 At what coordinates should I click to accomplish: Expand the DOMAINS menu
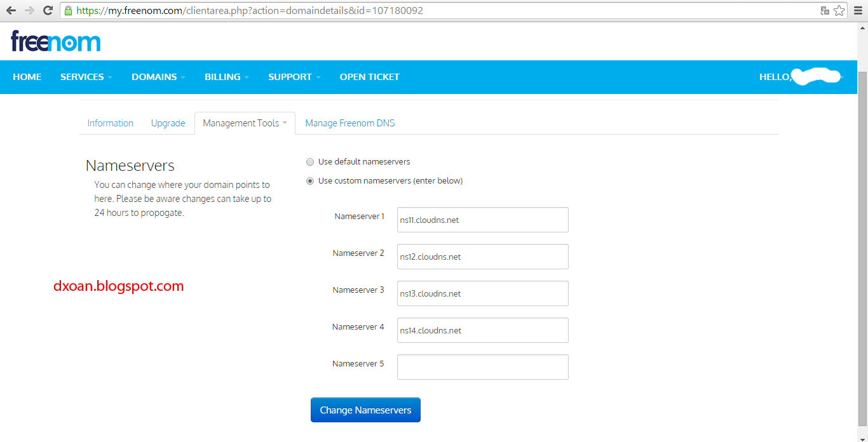coord(158,77)
